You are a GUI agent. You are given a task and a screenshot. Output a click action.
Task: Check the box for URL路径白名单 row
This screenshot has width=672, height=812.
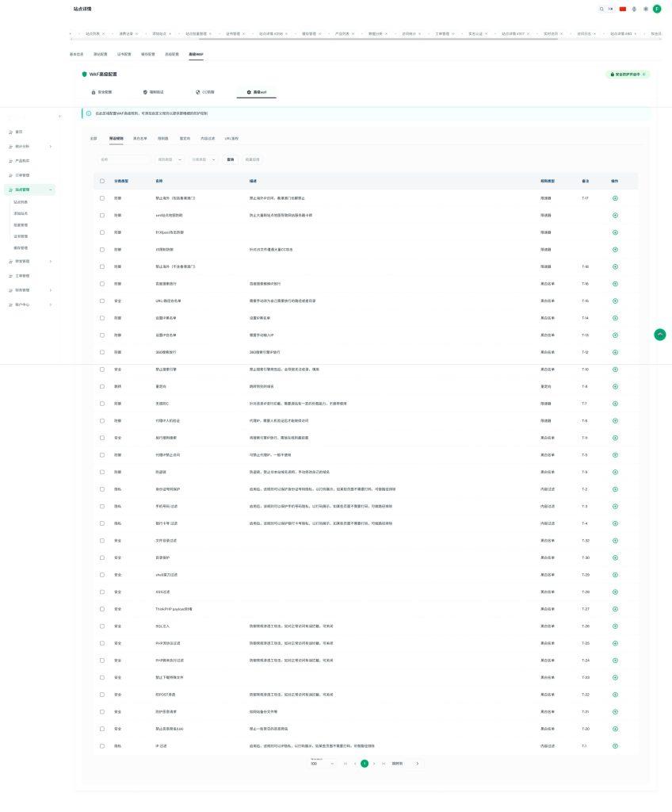coord(102,301)
